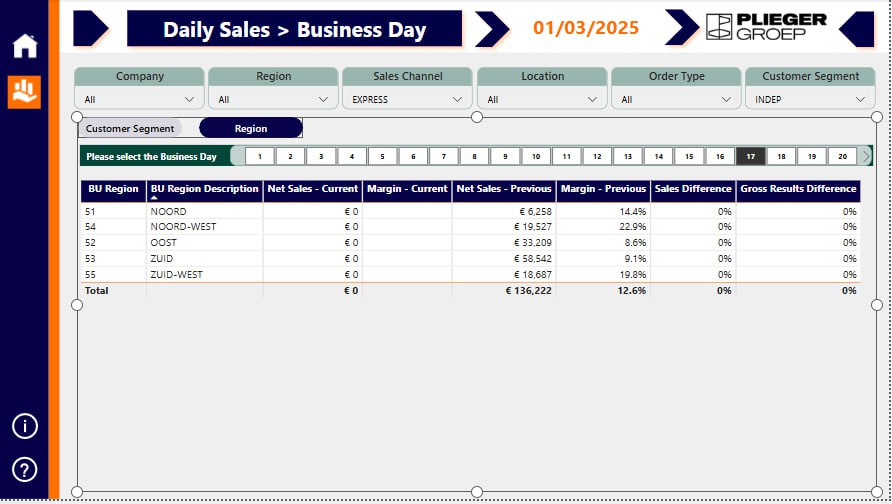Click the Sales Difference column header
The width and height of the screenshot is (892, 504).
(x=693, y=189)
